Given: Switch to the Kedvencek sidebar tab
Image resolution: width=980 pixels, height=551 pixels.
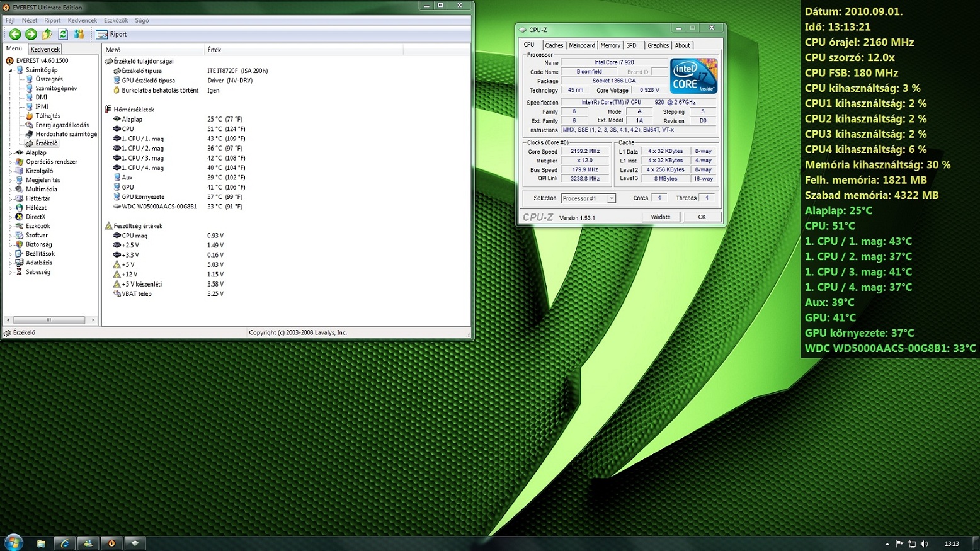Looking at the screenshot, I should coord(45,49).
